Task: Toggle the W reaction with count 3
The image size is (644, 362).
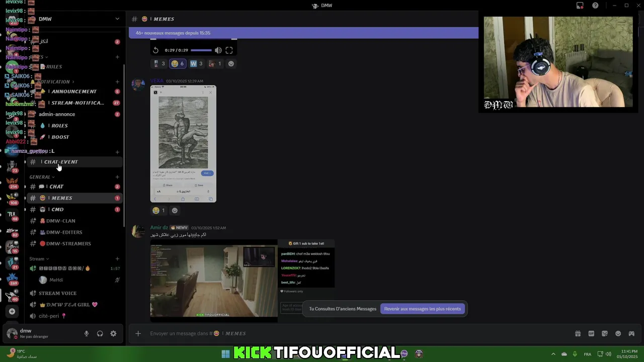Action: coord(196,63)
